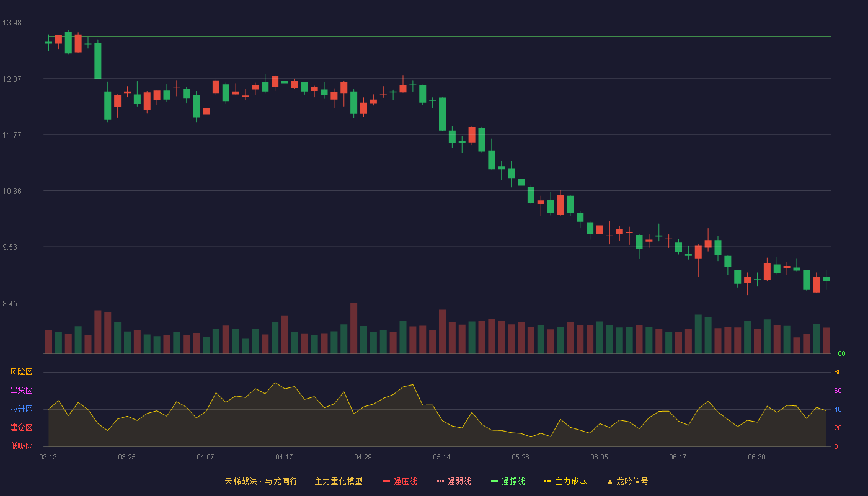This screenshot has width=868, height=496.
Task: Click the 龙吟信号 triangle legend icon
Action: click(x=610, y=481)
